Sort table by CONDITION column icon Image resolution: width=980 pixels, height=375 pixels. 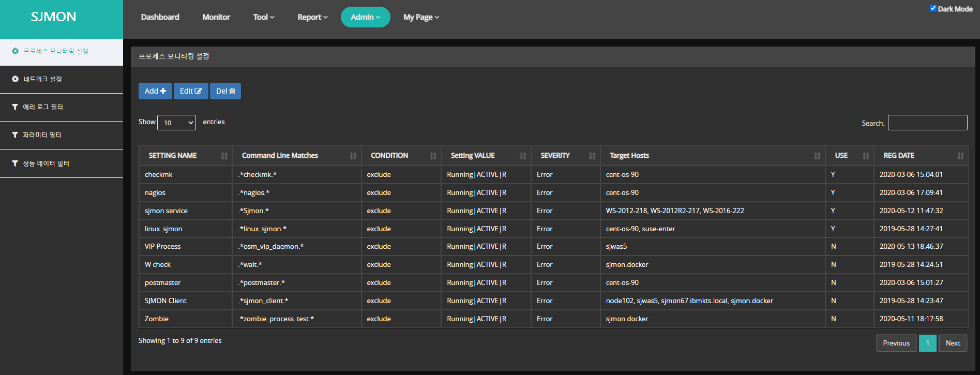click(433, 156)
